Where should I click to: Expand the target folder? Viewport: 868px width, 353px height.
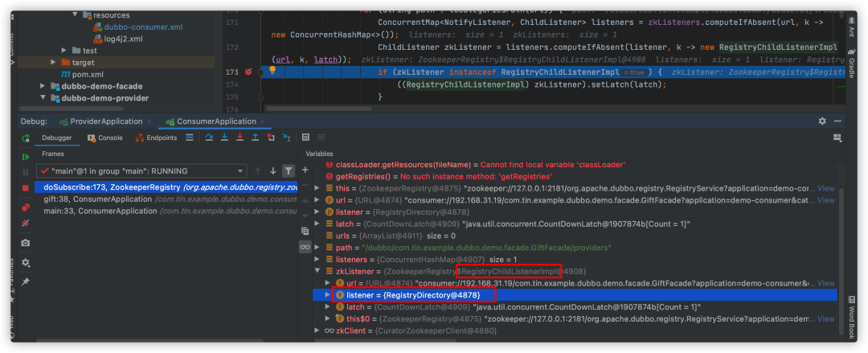[53, 62]
